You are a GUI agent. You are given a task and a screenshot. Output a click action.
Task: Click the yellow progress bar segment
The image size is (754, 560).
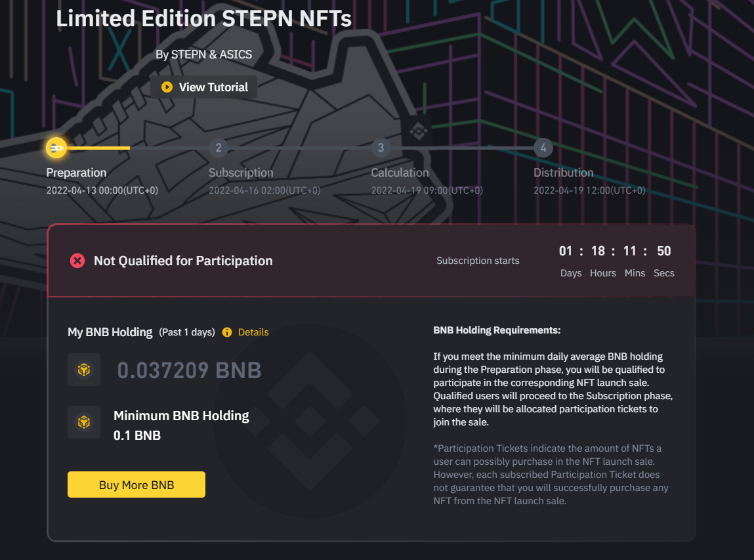pos(98,148)
